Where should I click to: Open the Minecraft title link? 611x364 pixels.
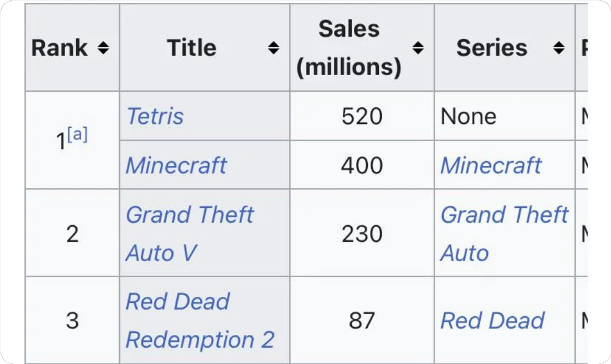(176, 165)
